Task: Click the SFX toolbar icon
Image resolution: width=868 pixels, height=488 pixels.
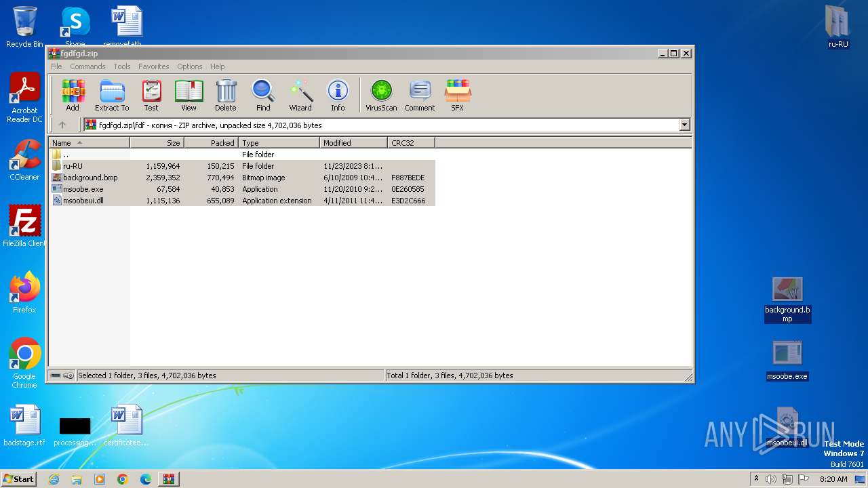Action: [x=458, y=95]
